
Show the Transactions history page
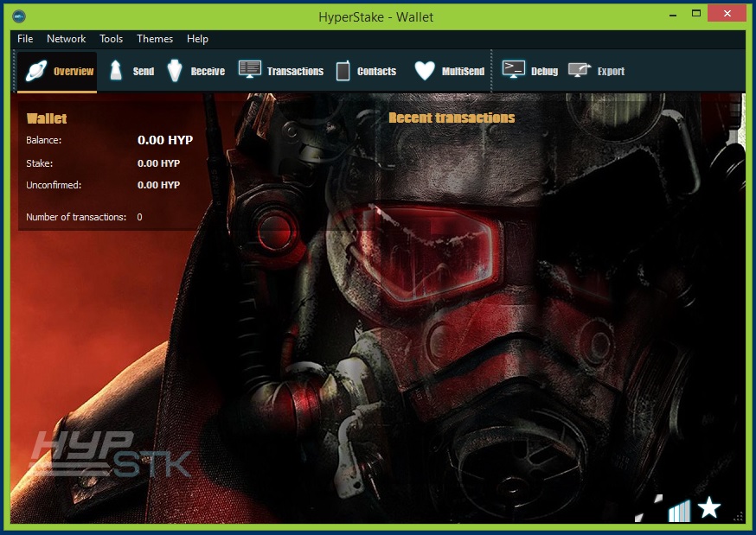tap(281, 71)
